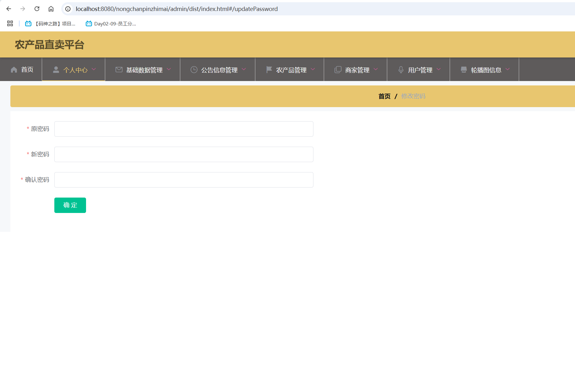This screenshot has width=575, height=392.
Task: Expand the 农产品管理 dropdown arrow
Action: point(312,69)
